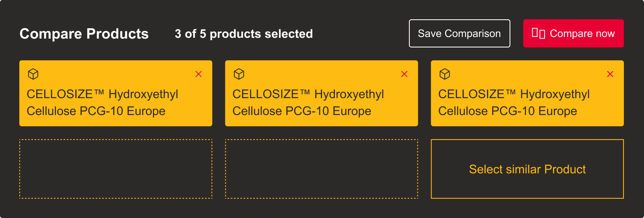This screenshot has height=218, width=644.
Task: Click the '3 of 5 products selected' counter
Action: tap(244, 34)
